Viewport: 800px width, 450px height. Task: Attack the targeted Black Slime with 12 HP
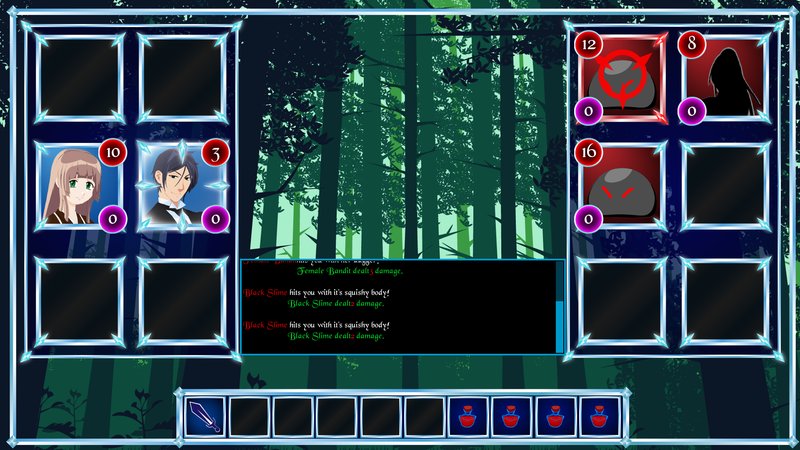(x=621, y=78)
